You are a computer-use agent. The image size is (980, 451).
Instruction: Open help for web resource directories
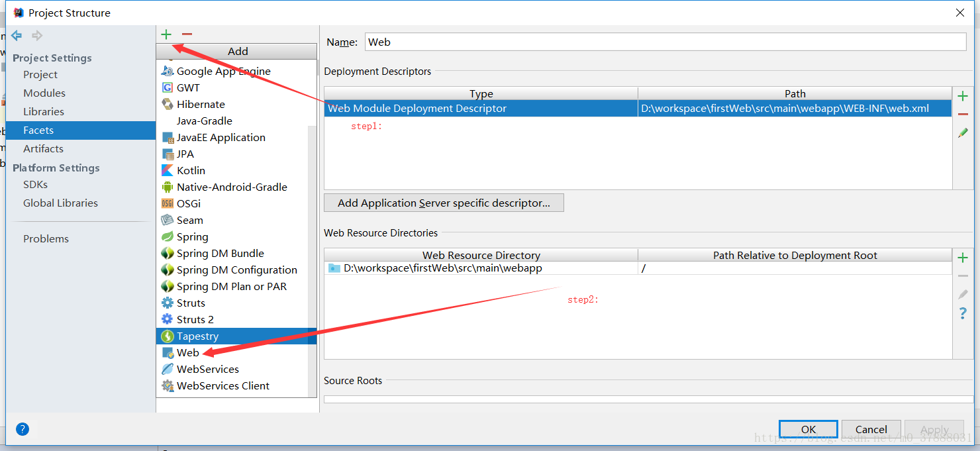(x=963, y=313)
